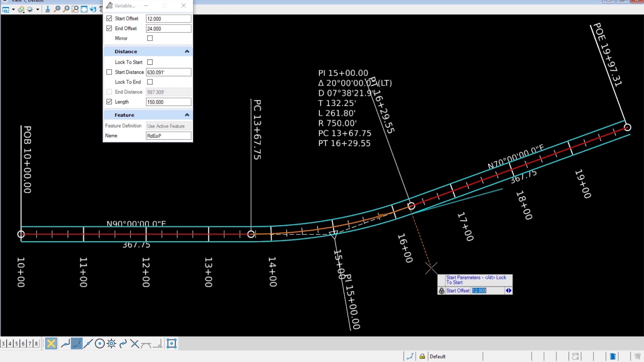Screen dimensions: 644x362
Task: Click the status bar lock icon
Action: point(422,356)
